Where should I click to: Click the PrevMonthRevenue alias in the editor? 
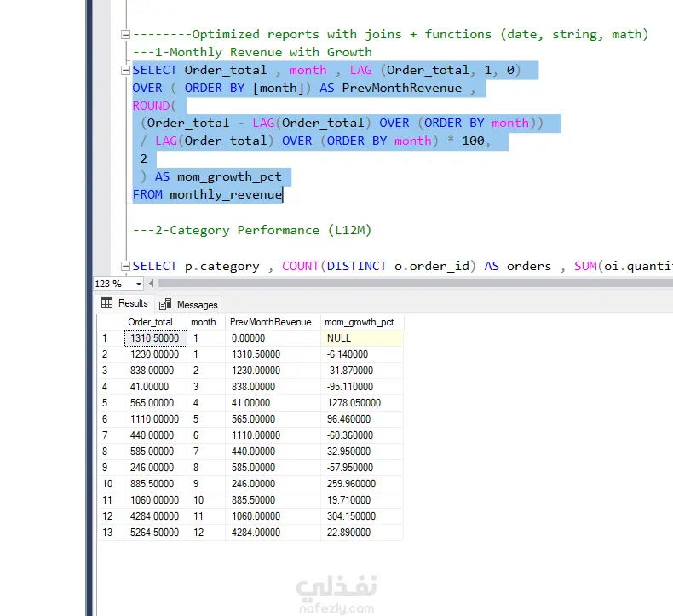pos(402,88)
